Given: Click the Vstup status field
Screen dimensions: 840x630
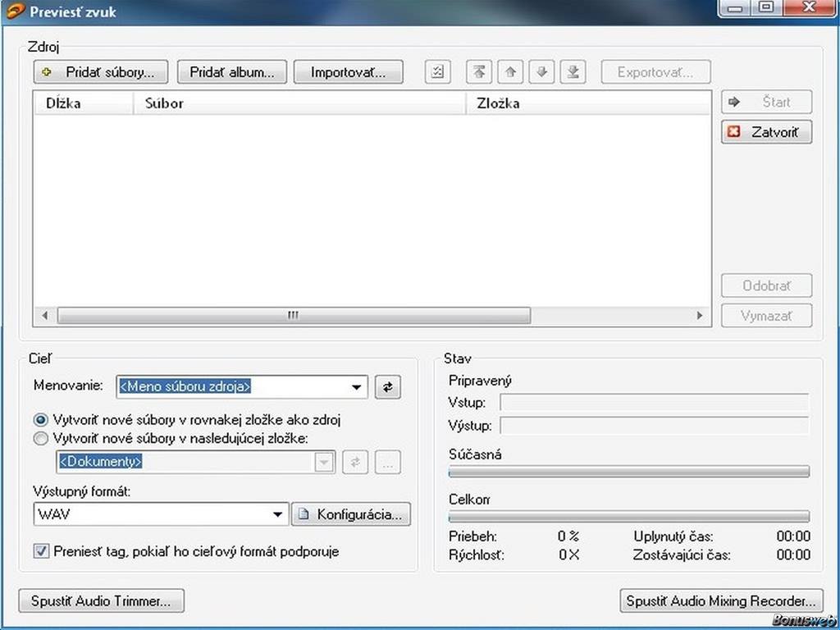Looking at the screenshot, I should [x=654, y=402].
